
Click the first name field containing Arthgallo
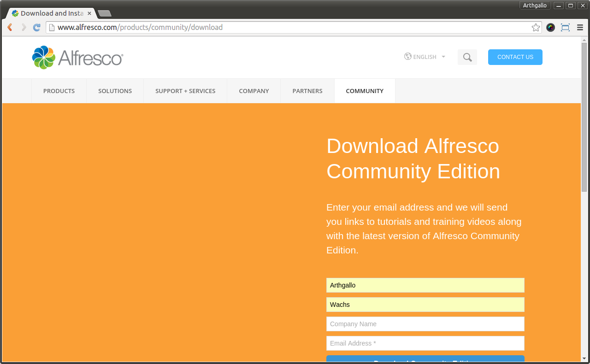tap(425, 285)
